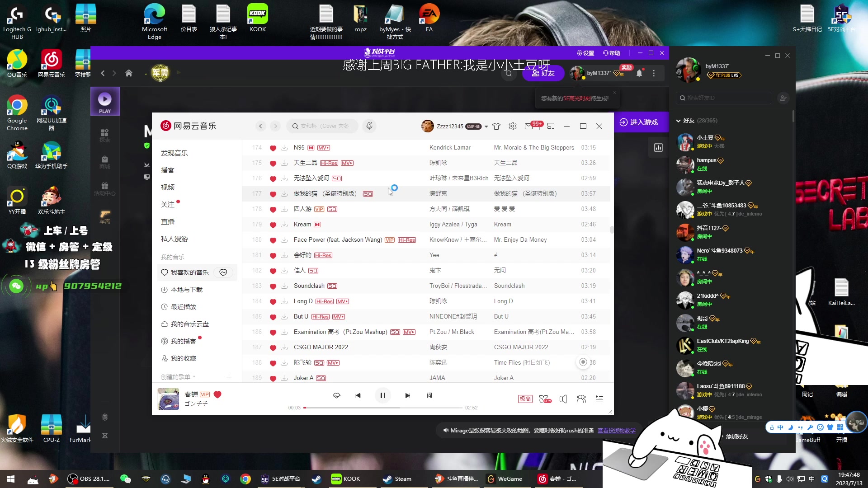Screen dimensions: 868x488
Task: Go back with NetEase navigation arrow
Action: click(x=260, y=126)
